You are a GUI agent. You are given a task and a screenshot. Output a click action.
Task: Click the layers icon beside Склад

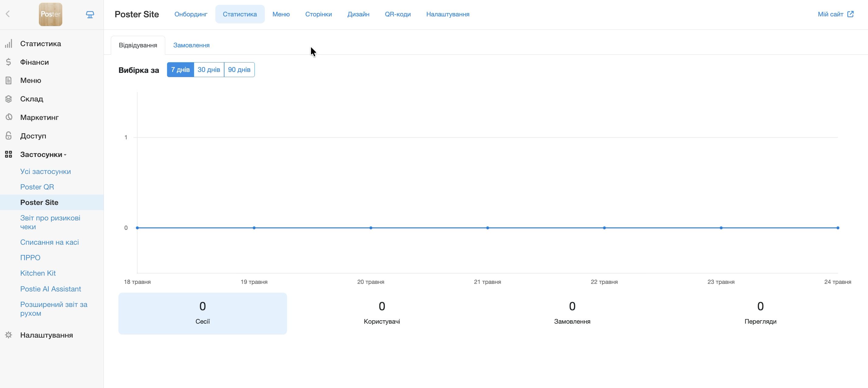coord(9,99)
